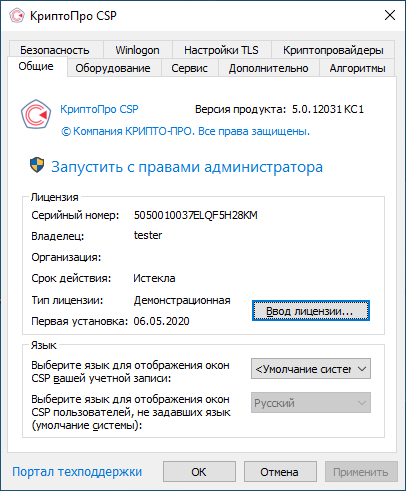Screen dimensions: 406x491
Task: Switch to the Настройки TLS tab
Action: (221, 50)
